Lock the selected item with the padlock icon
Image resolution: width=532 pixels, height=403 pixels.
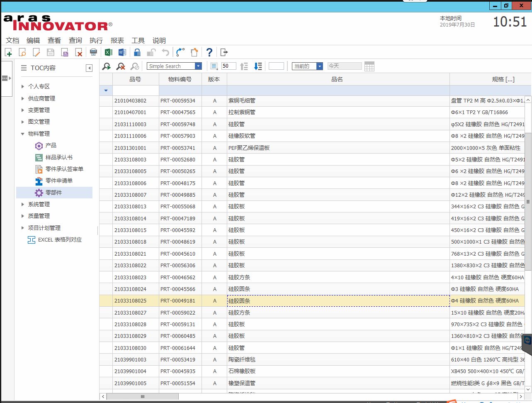[x=137, y=52]
